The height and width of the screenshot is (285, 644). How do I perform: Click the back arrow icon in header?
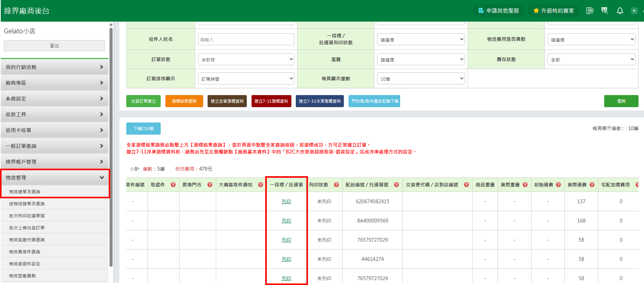tap(634, 11)
